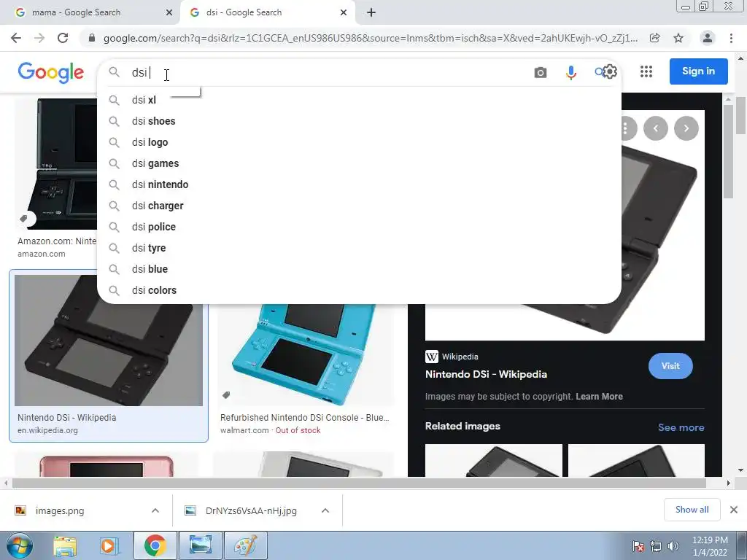Click the Visit button for Wikipedia
Viewport: 747px width, 560px height.
coord(670,366)
